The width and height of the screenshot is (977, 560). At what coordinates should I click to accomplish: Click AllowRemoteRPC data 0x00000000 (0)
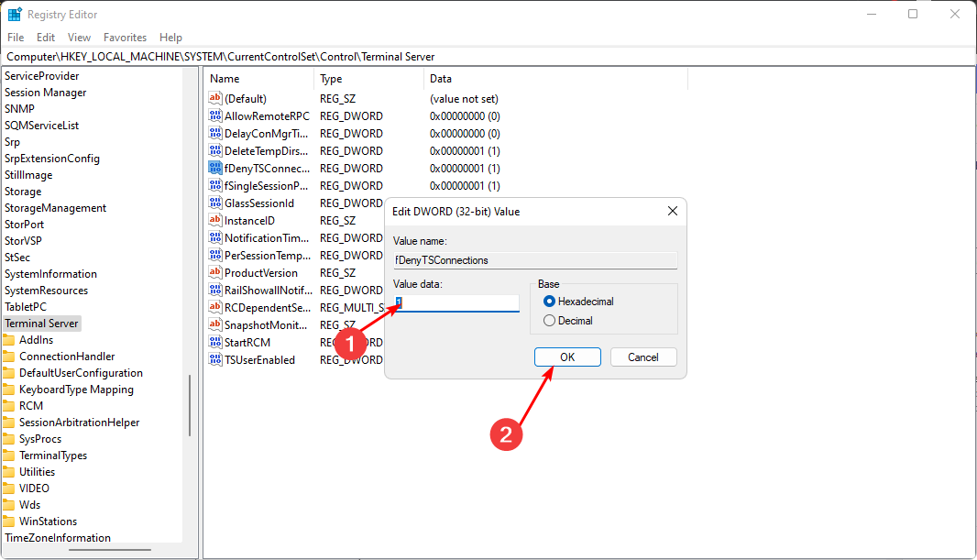(465, 115)
